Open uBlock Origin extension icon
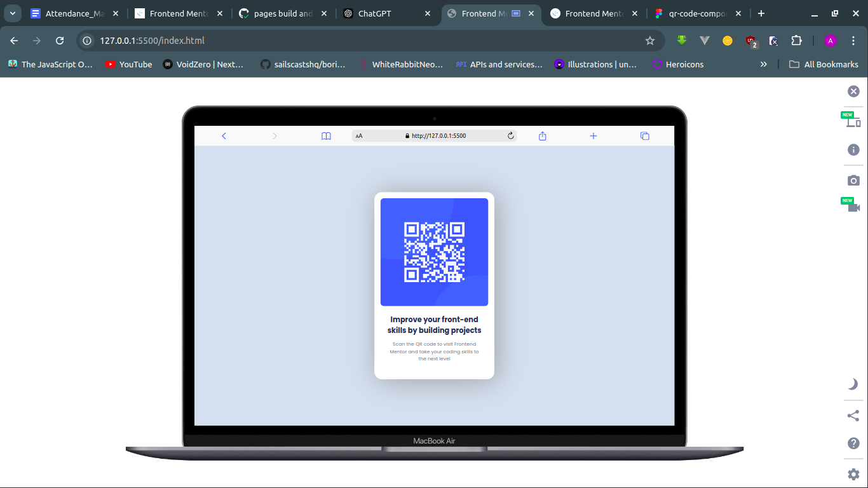 (x=751, y=41)
